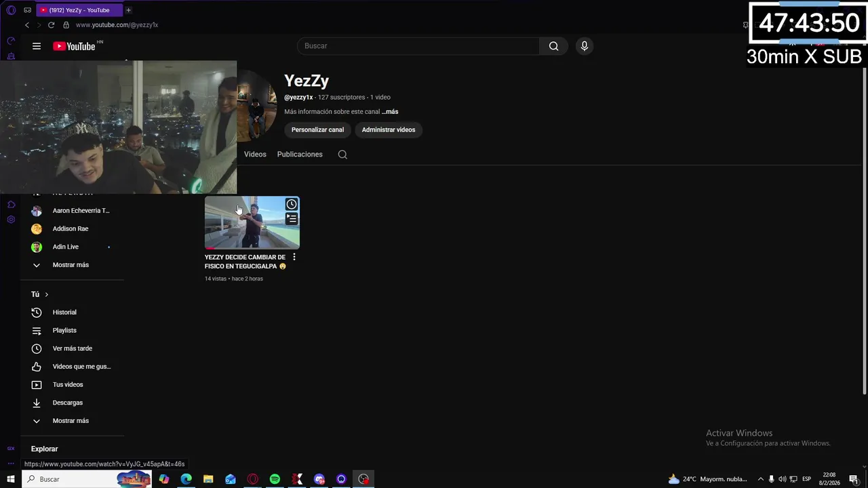Click Personalizar canal button
The image size is (868, 488).
[317, 129]
